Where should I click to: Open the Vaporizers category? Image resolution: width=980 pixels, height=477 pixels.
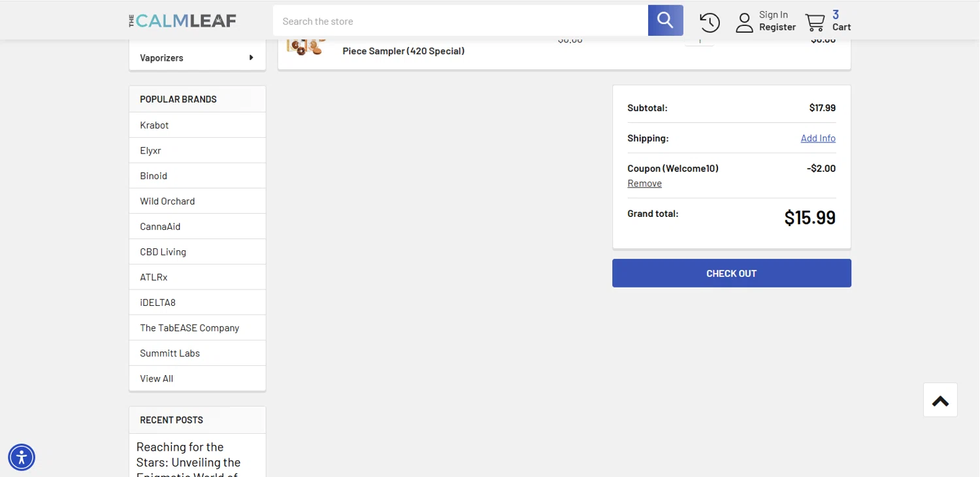click(x=161, y=58)
